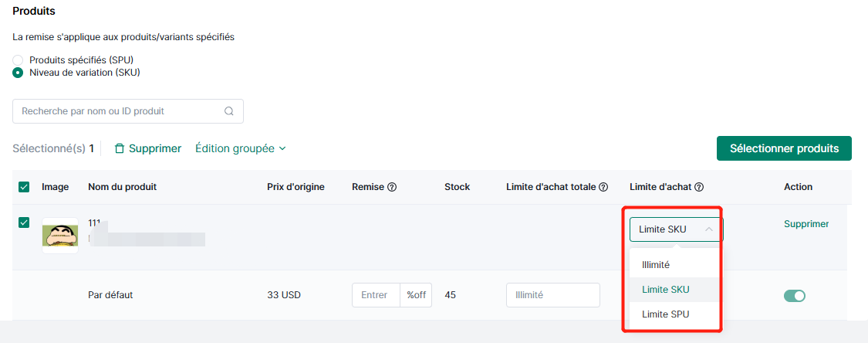Click Supprimer link in the Action column
Image resolution: width=868 pixels, height=343 pixels.
(x=806, y=224)
